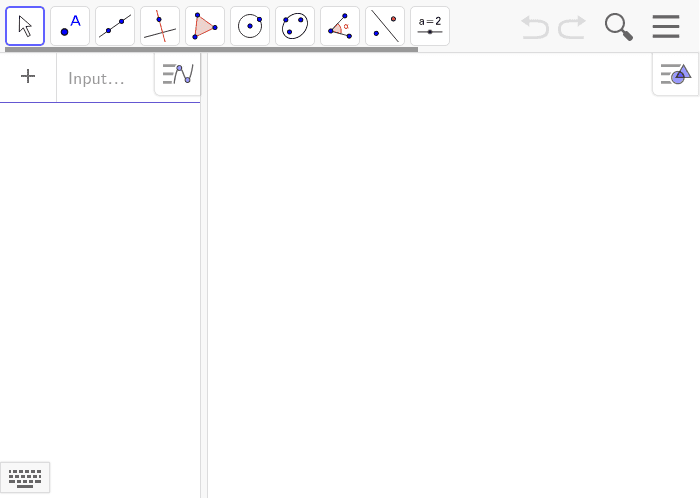Choose the Line through two points tool
Image resolution: width=700 pixels, height=500 pixels.
[115, 26]
